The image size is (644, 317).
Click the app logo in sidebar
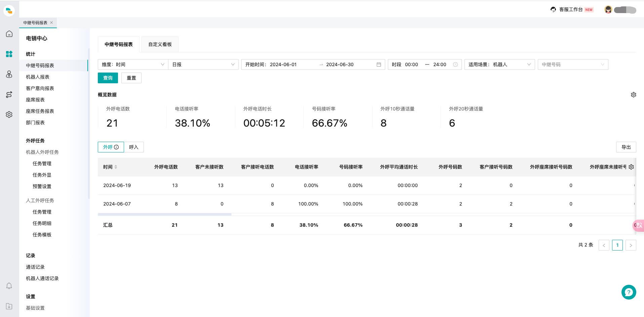click(9, 11)
